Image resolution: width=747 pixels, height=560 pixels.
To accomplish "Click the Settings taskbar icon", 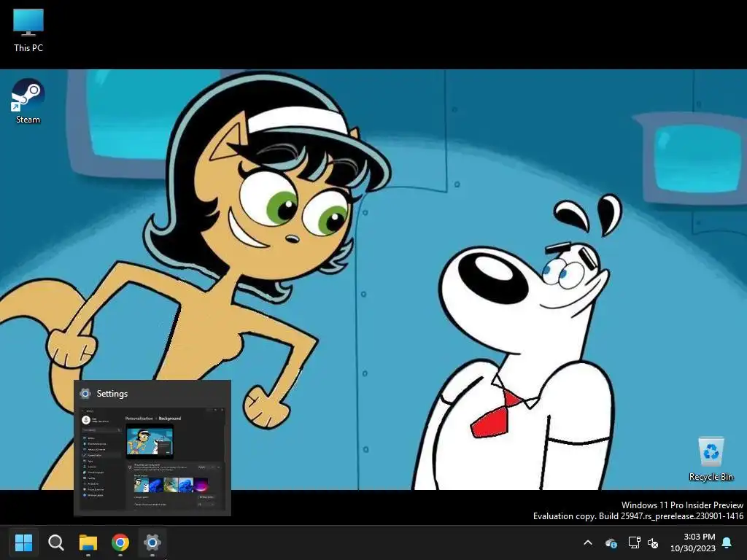I will pos(152,542).
